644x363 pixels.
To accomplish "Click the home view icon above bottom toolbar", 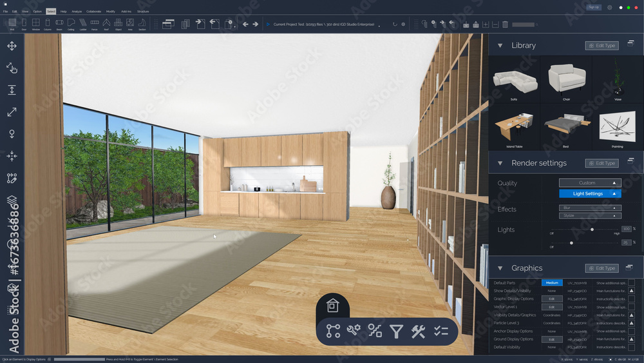I will click(333, 306).
